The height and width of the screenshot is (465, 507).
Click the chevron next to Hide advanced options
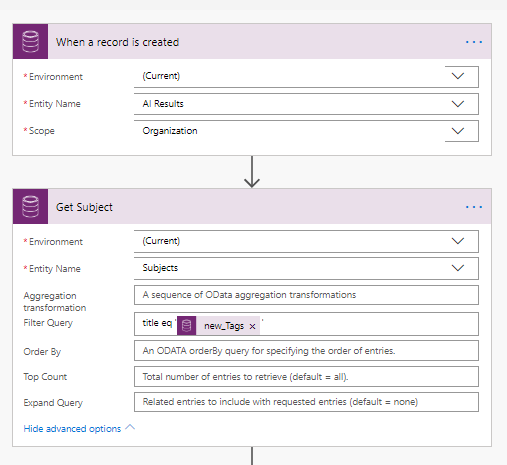click(130, 427)
